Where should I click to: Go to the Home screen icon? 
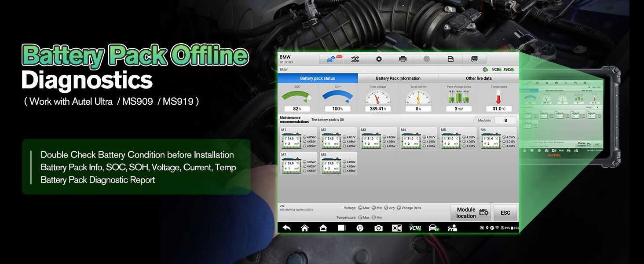pos(305,227)
